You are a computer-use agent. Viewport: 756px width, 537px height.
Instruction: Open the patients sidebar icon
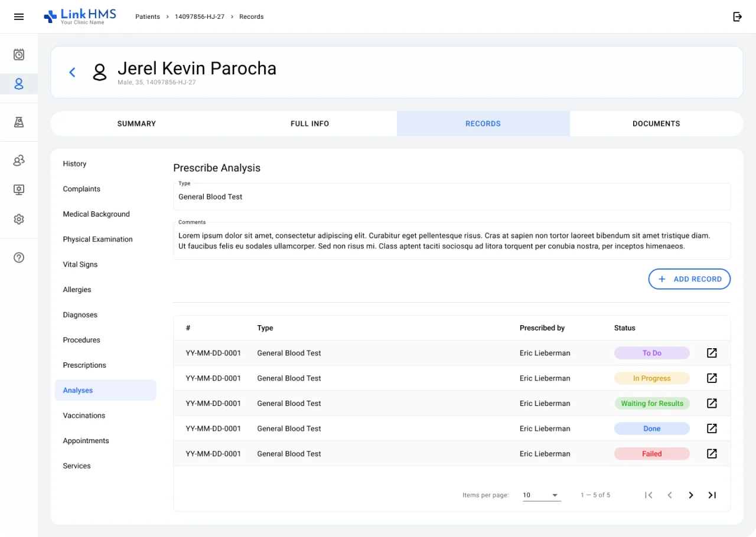19,84
